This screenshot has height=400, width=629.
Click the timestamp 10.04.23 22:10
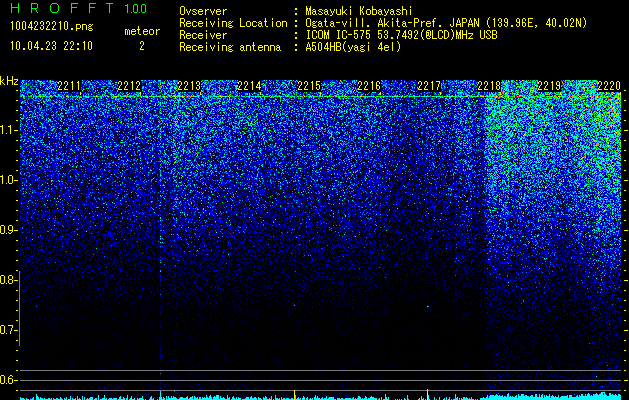coord(51,46)
